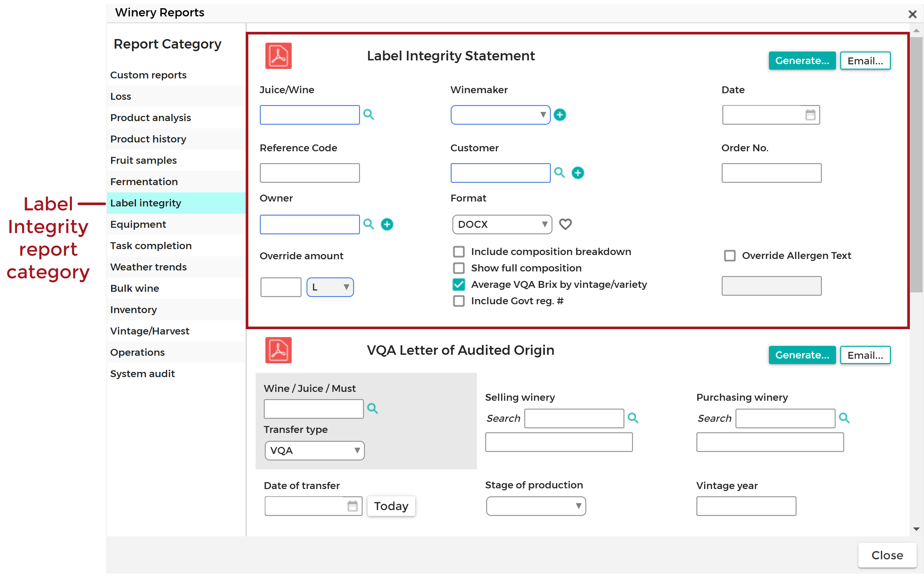
Task: Click the Selling winery Search field
Action: click(x=574, y=418)
